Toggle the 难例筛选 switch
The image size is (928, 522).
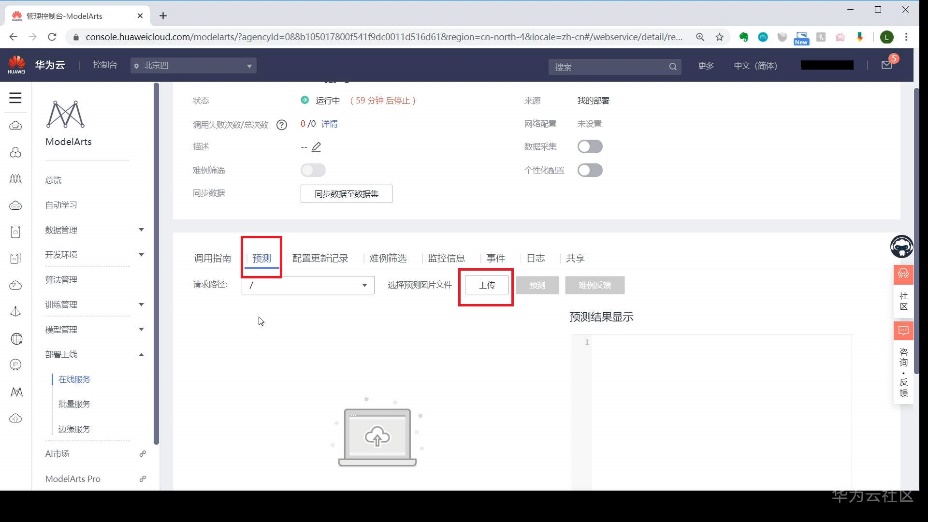click(312, 170)
